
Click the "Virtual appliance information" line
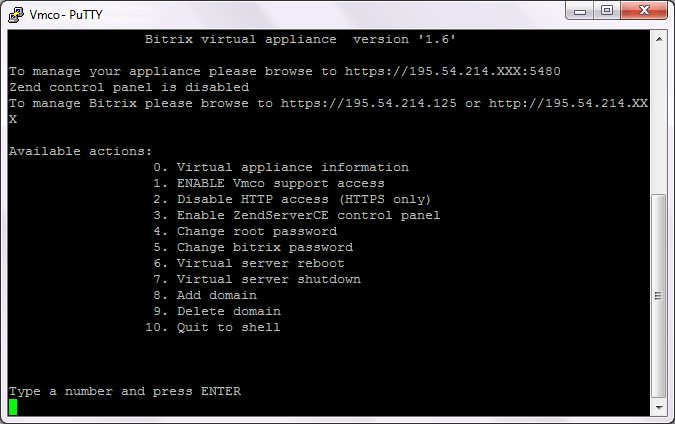coord(292,167)
